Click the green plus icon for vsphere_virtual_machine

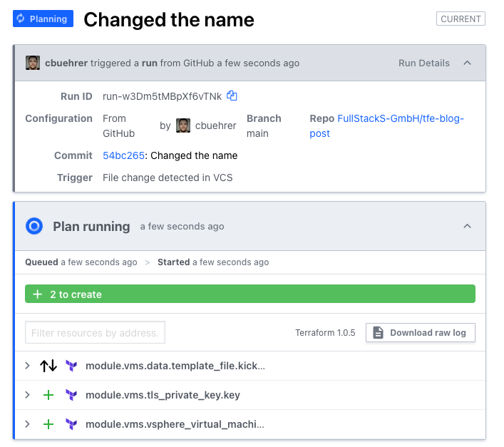(x=48, y=424)
